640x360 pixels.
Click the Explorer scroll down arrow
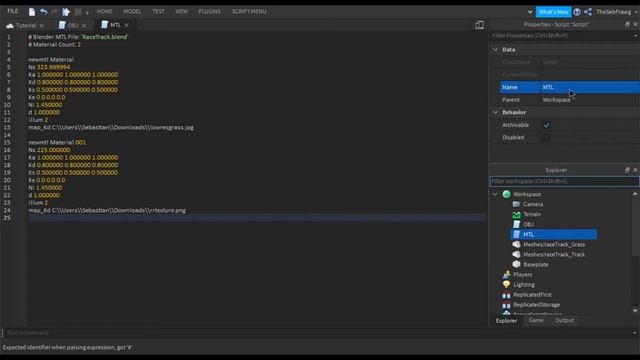[x=635, y=311]
